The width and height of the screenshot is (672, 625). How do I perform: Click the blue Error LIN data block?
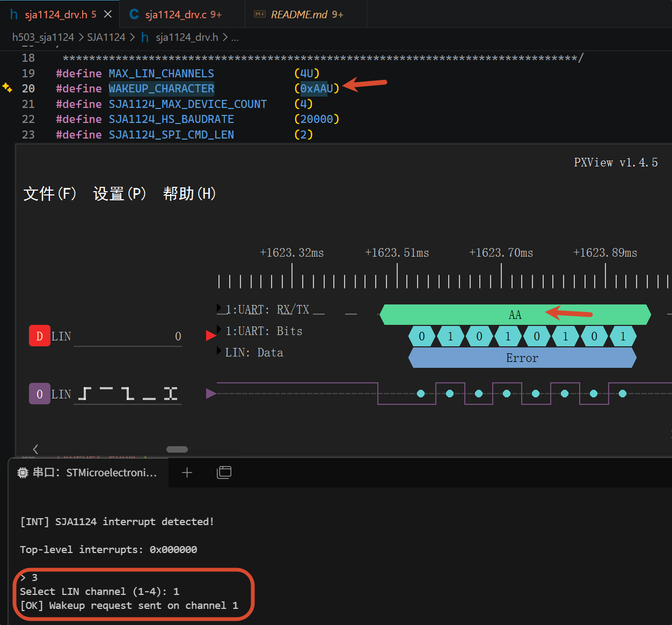pyautogui.click(x=522, y=358)
